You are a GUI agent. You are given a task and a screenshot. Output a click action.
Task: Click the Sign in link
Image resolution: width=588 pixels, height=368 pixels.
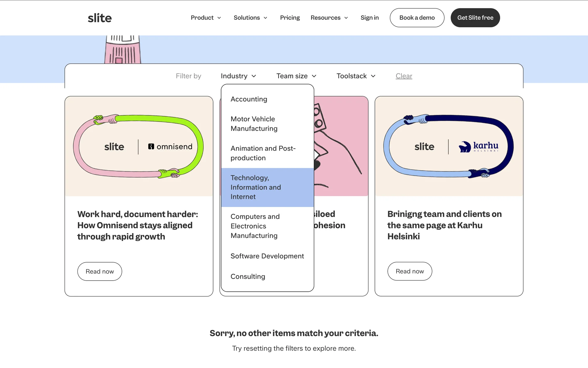369,18
